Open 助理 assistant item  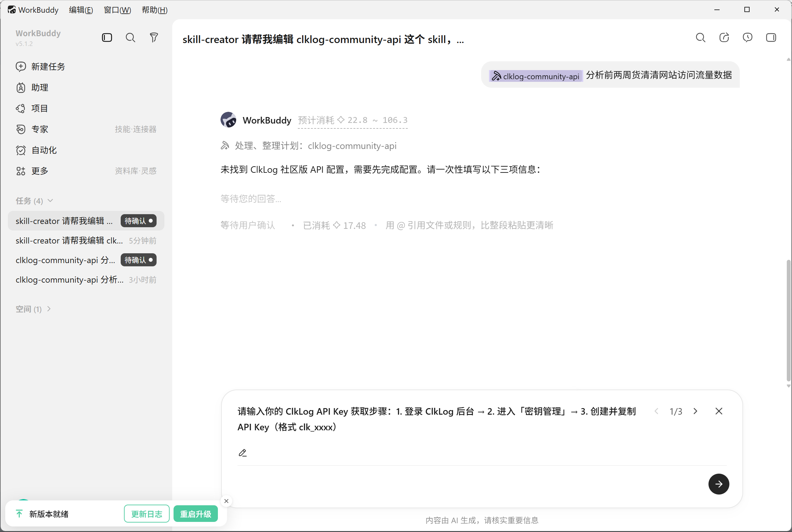coord(86,88)
